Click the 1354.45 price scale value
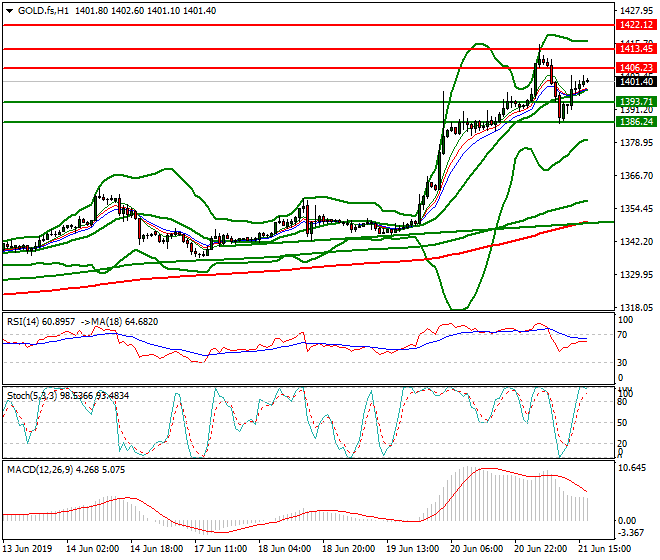The height and width of the screenshot is (560, 660). click(x=636, y=209)
